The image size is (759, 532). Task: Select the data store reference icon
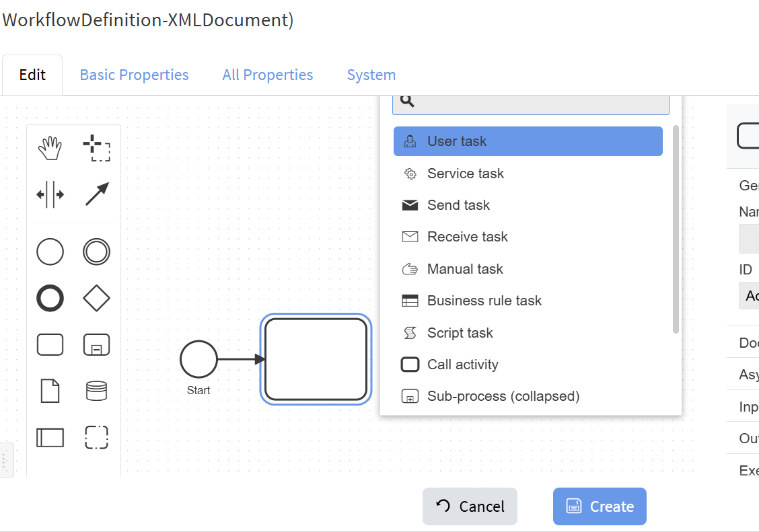coord(96,391)
